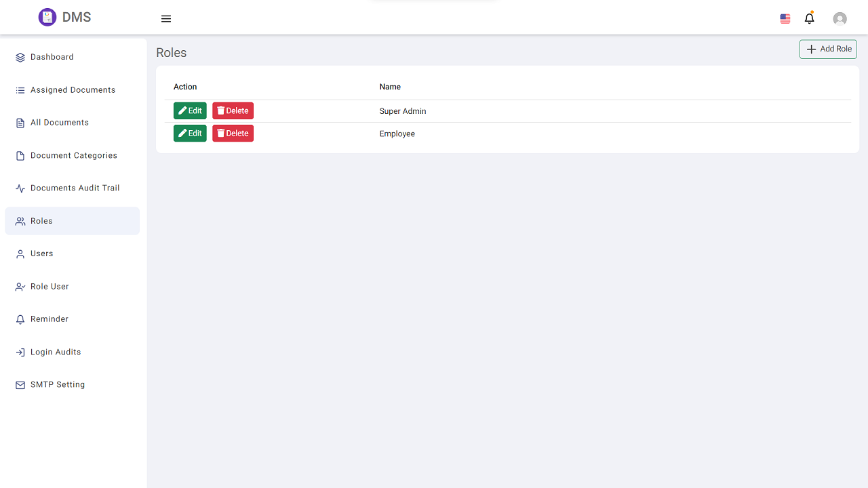Click the All Documents file icon
This screenshot has width=868, height=488.
[20, 122]
